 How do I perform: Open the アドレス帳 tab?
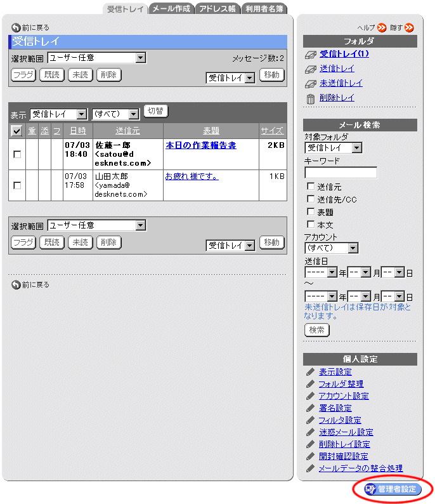point(217,9)
